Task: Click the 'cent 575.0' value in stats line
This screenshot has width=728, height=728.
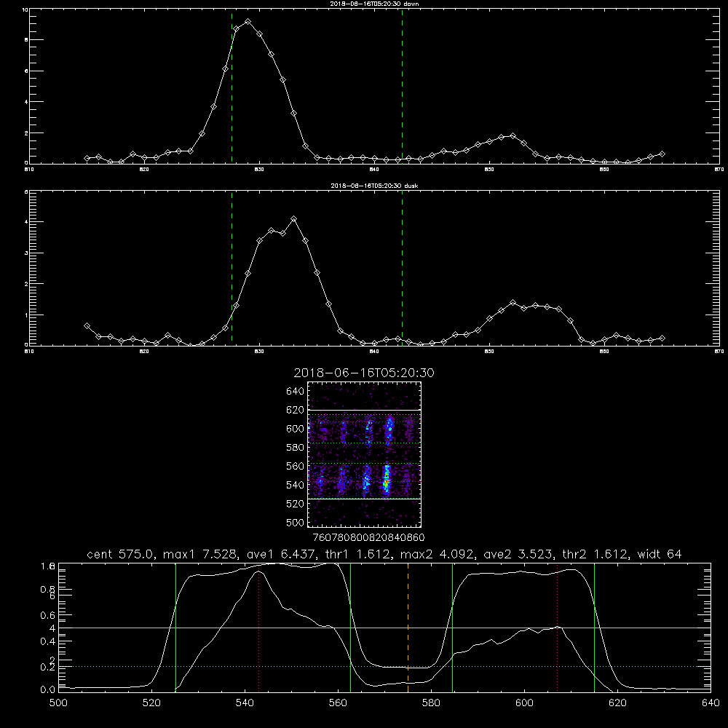Action: click(x=120, y=554)
